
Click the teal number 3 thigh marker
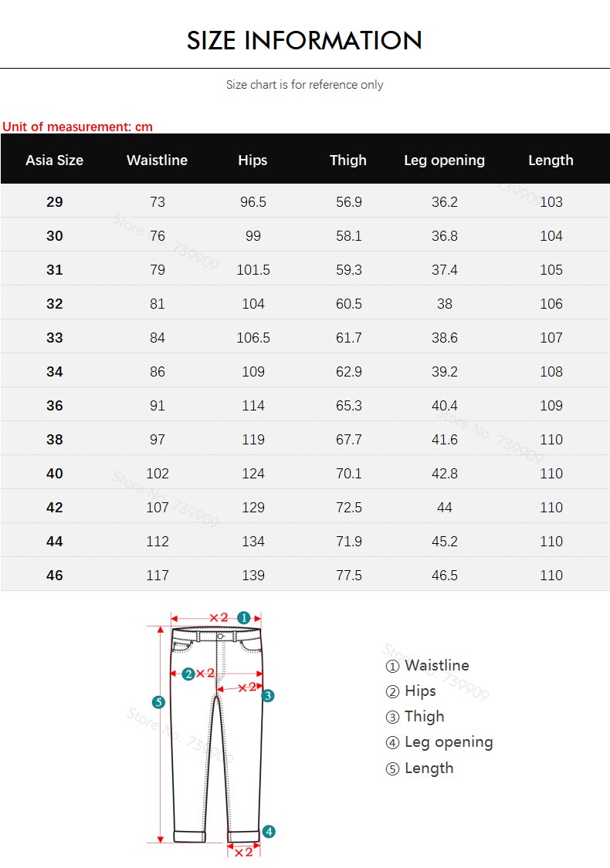268,695
